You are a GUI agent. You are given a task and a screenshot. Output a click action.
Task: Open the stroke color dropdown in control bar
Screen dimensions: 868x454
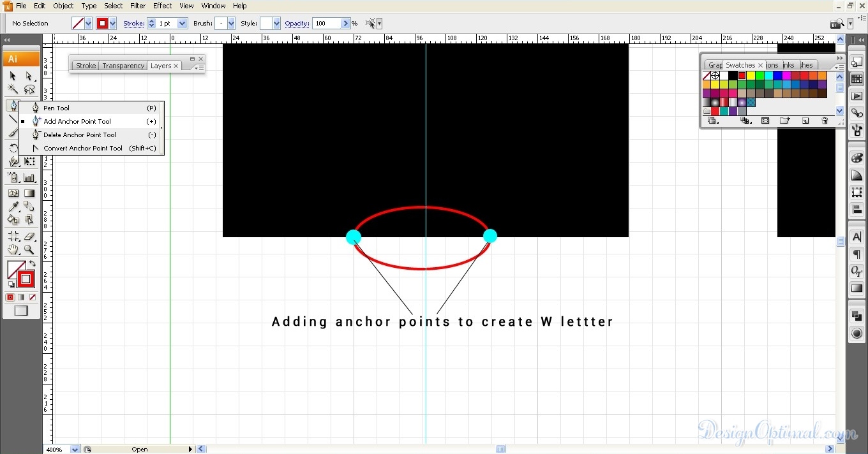click(x=113, y=24)
